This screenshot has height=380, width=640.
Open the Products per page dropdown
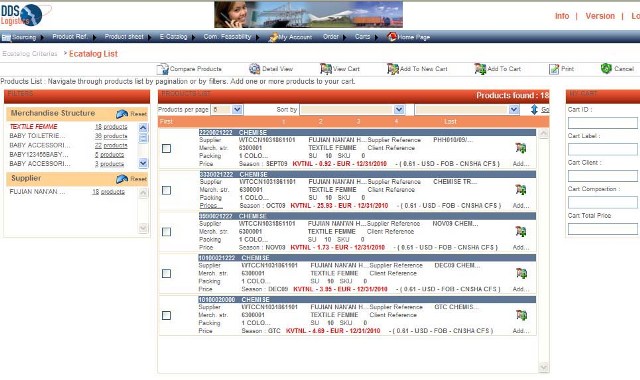pyautogui.click(x=237, y=109)
